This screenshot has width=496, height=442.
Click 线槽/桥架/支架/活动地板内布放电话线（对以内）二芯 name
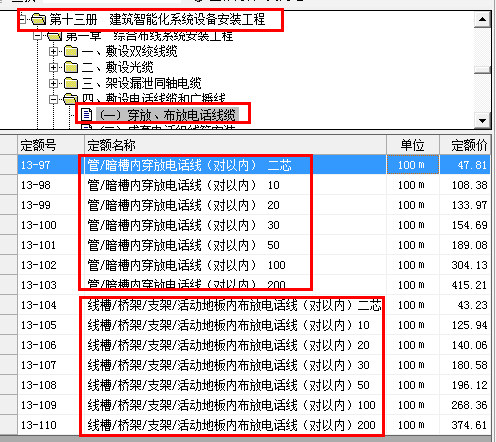234,305
